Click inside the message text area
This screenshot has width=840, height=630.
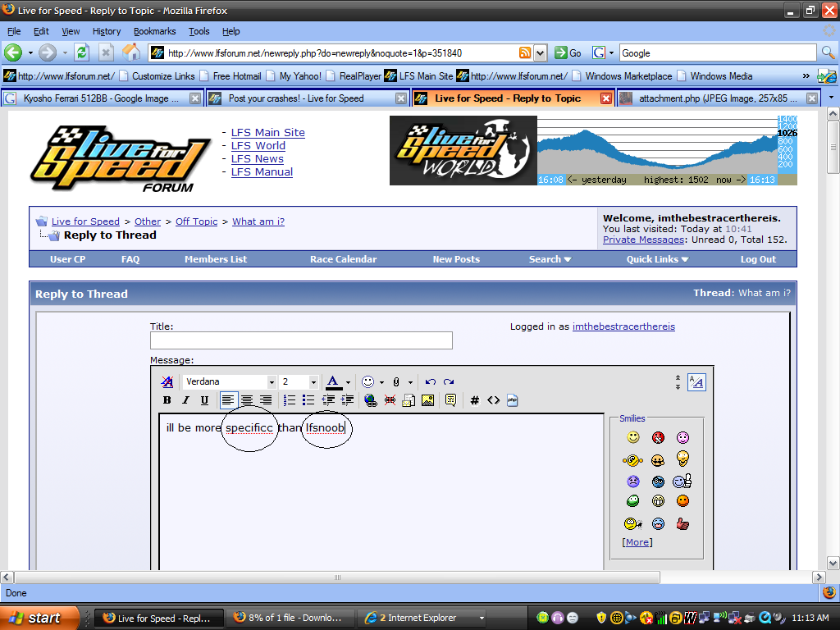pos(381,493)
